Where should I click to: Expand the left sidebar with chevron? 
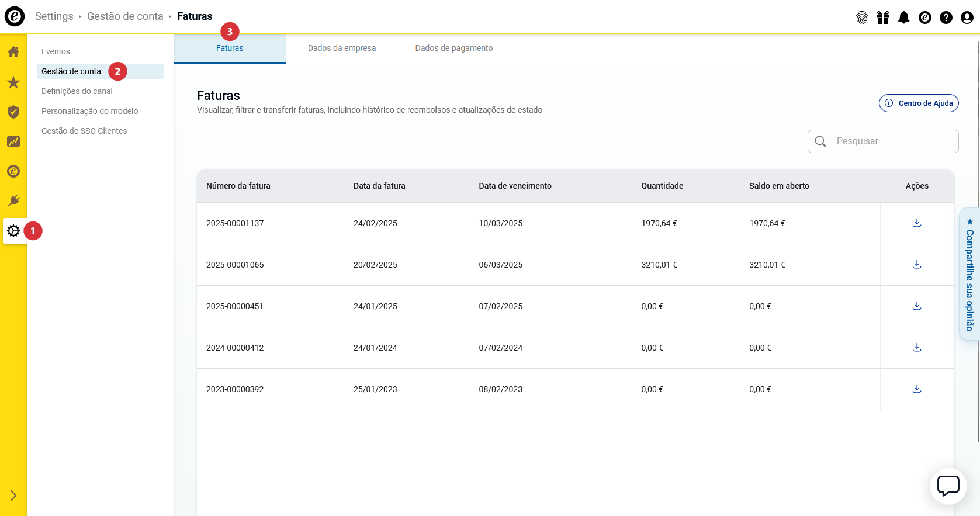(x=13, y=496)
